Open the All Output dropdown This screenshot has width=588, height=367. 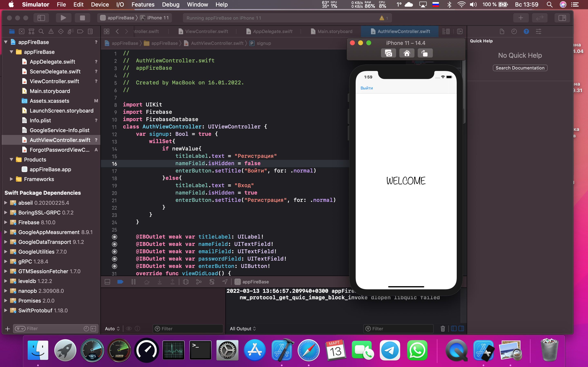click(243, 329)
